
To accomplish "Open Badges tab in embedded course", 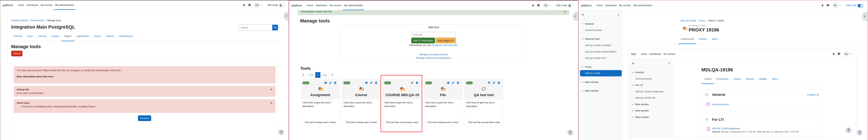I will coord(763,79).
